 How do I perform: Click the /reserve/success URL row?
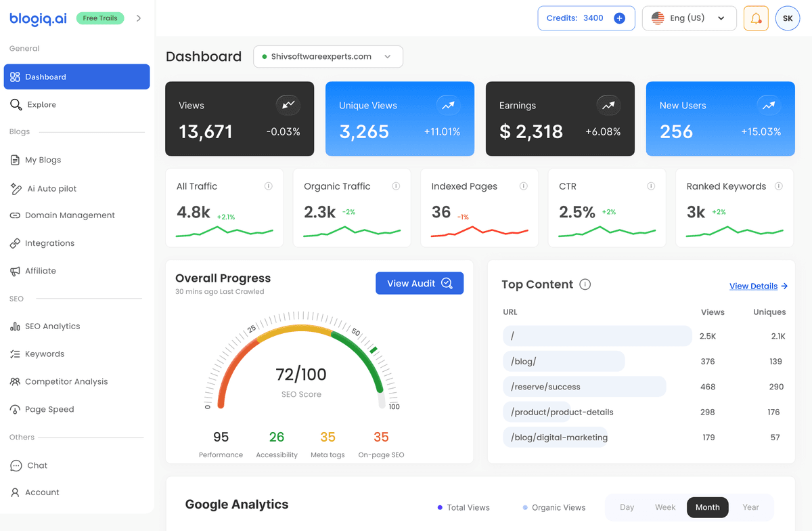(584, 387)
